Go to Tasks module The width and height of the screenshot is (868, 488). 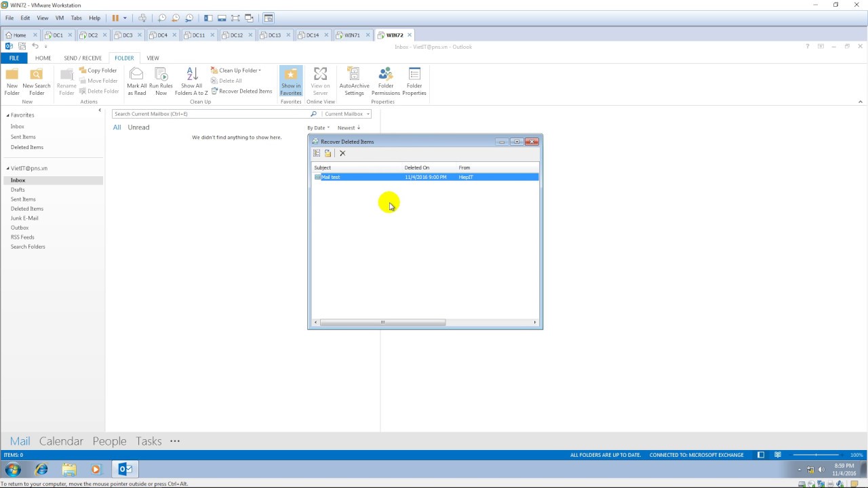[x=149, y=441]
